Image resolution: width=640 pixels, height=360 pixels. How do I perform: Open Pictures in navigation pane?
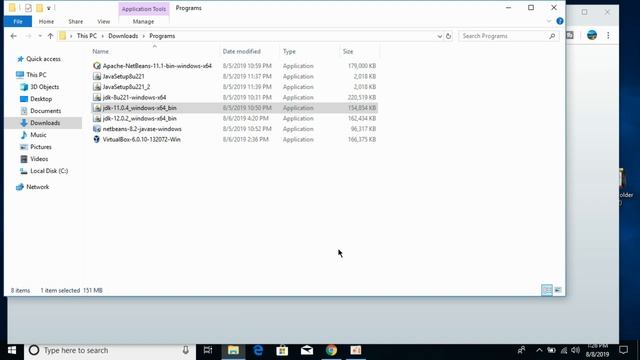41,147
